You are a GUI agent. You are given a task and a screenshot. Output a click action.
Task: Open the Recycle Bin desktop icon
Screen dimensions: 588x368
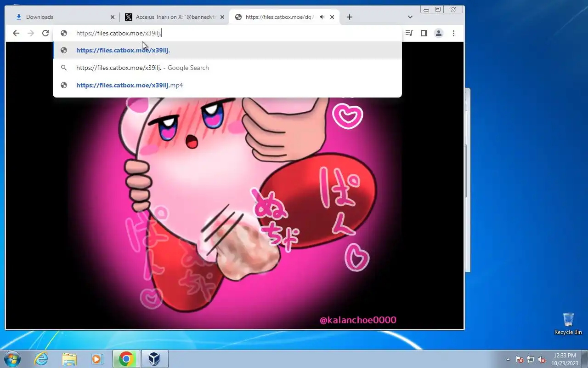point(568,324)
